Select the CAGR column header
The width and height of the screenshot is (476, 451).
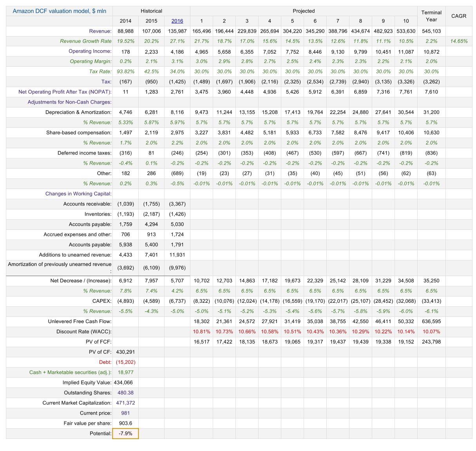point(459,16)
